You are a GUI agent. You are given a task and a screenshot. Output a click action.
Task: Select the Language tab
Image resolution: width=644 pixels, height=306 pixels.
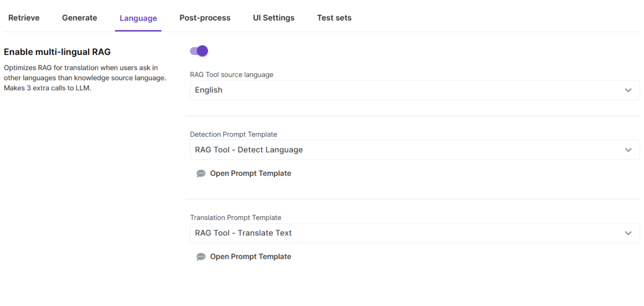pos(138,18)
